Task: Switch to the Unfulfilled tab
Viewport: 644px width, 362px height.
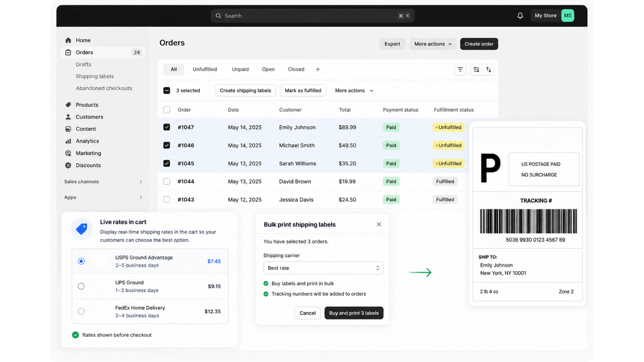Action: [x=205, y=69]
